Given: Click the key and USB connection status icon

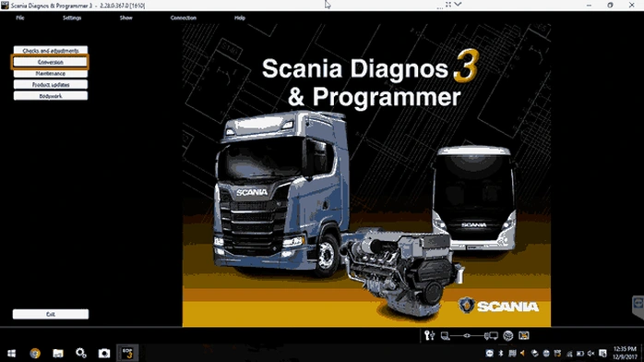Looking at the screenshot, I should coord(430,336).
